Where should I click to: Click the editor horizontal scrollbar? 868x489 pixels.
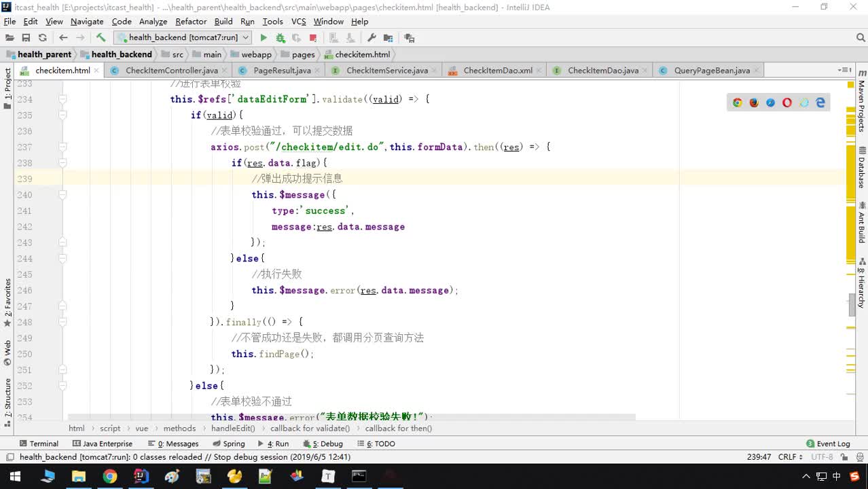point(352,417)
